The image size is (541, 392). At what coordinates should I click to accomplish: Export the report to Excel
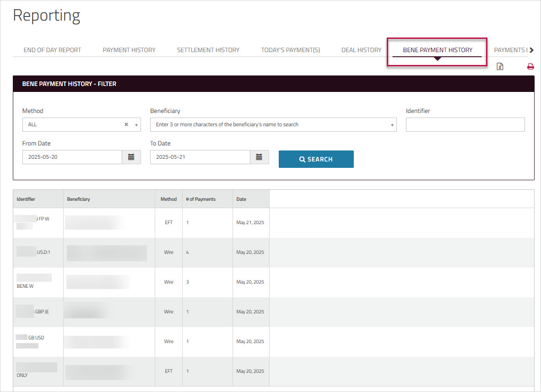pos(500,66)
